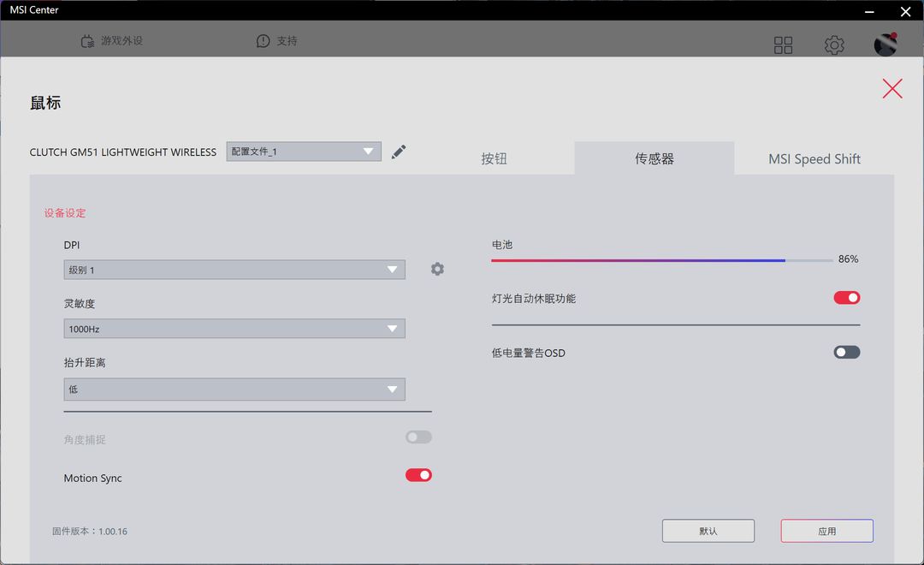Open the feature grid view icon
The image size is (924, 565).
tap(783, 45)
